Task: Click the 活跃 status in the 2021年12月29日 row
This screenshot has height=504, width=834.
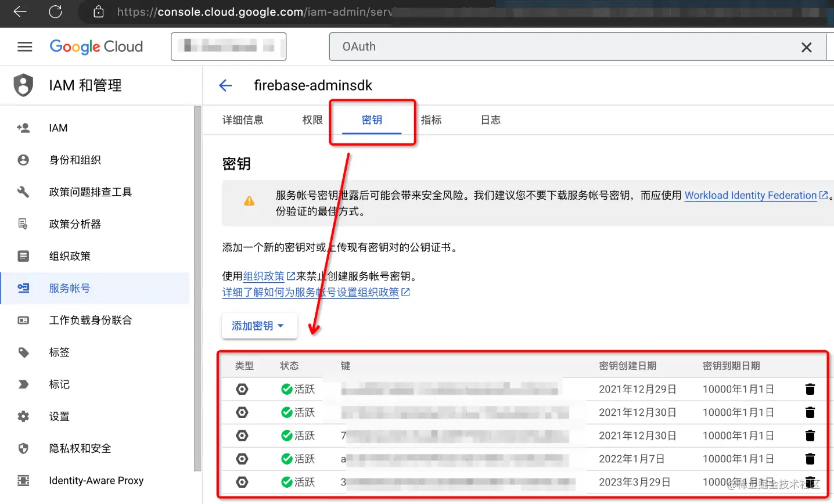Action: [x=298, y=389]
